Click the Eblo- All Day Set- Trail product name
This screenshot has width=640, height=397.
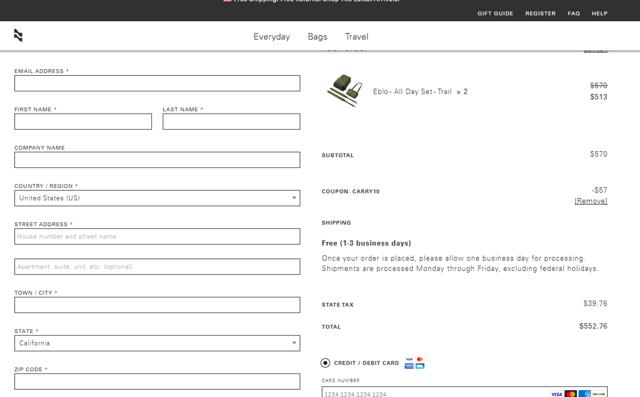point(412,92)
